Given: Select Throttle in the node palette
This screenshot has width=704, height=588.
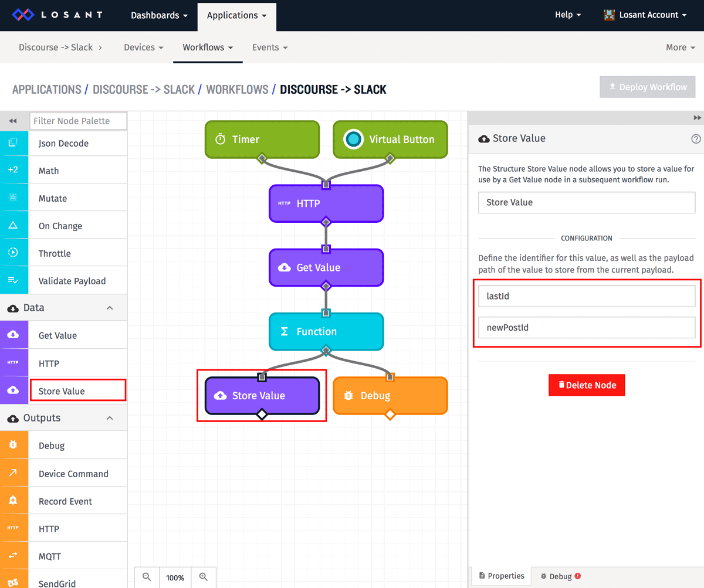Looking at the screenshot, I should point(63,253).
